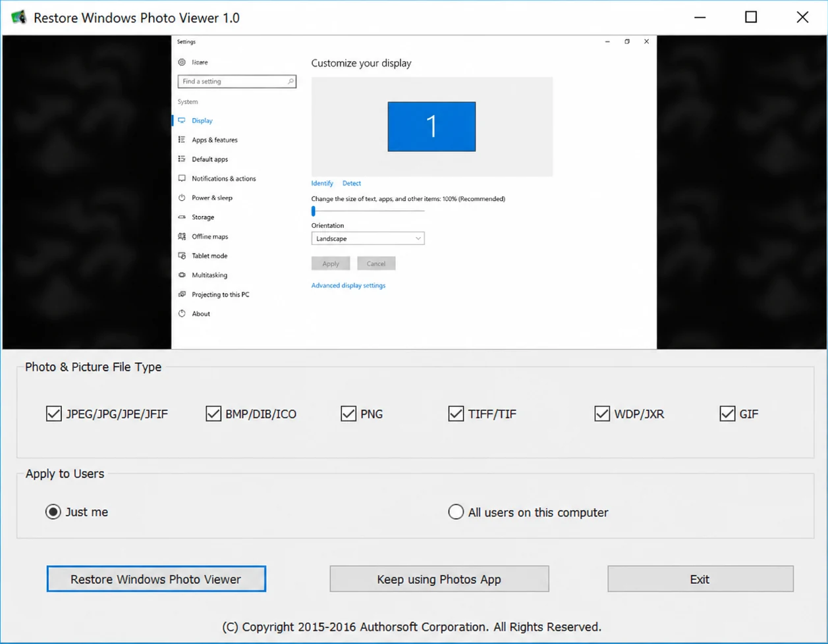Select All users on this computer
The height and width of the screenshot is (644, 828).
click(456, 512)
